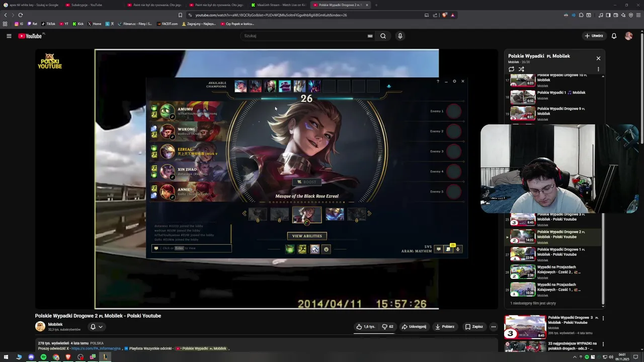Screen dimensions: 644x362
Task: Select Wypadki na Przejazdach Kolejowych Część 1 title
Action: pos(559,287)
